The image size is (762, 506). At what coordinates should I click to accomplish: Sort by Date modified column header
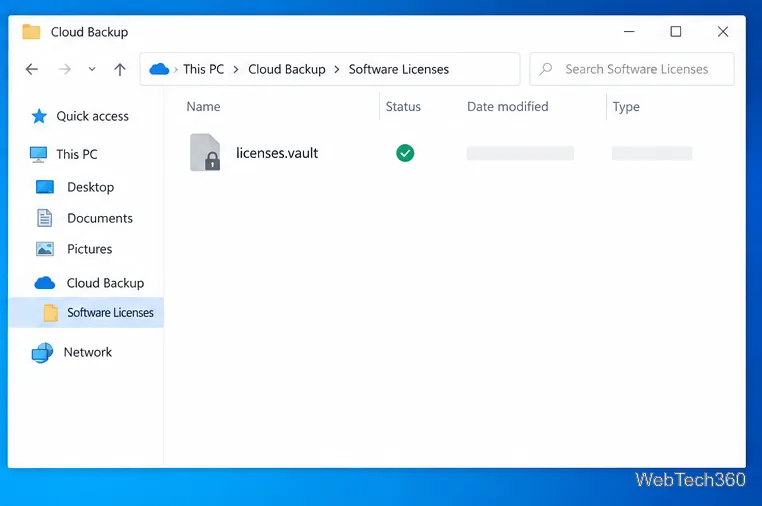pyautogui.click(x=507, y=106)
